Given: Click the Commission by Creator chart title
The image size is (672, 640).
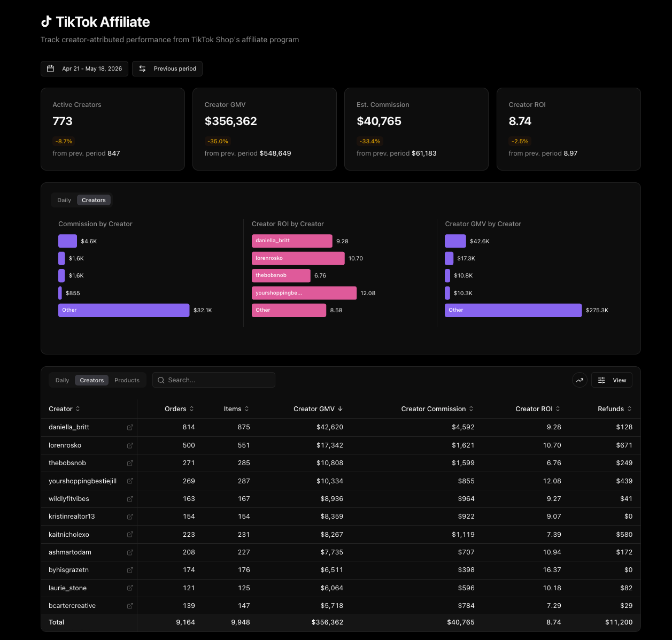Looking at the screenshot, I should click(x=95, y=224).
